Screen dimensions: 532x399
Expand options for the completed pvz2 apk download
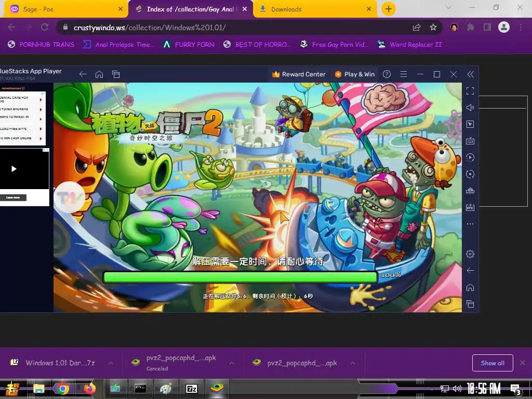(353, 363)
